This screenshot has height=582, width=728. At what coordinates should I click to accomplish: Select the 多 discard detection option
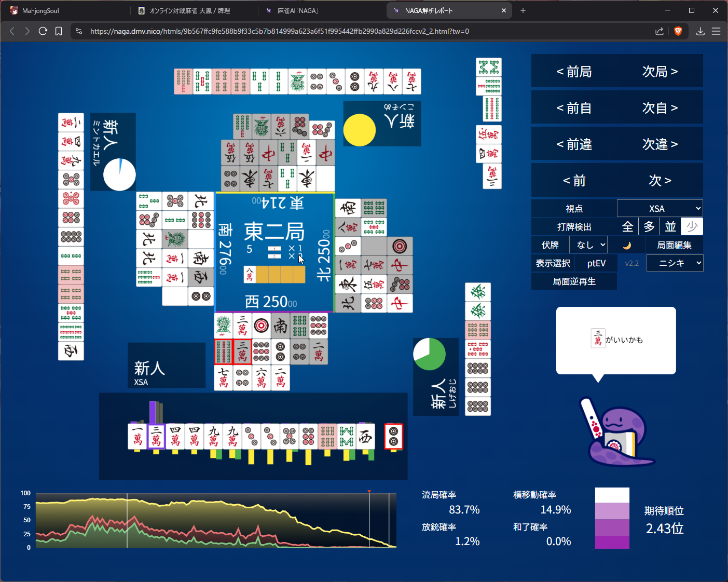(x=649, y=227)
